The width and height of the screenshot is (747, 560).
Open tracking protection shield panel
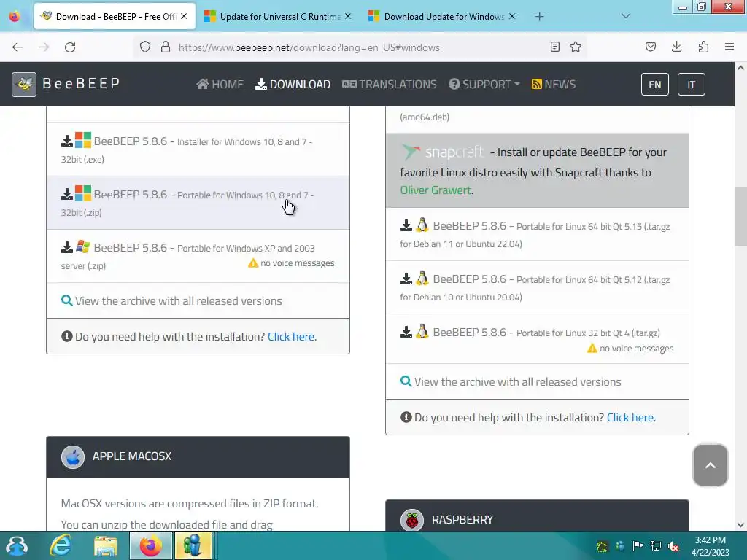(x=145, y=47)
